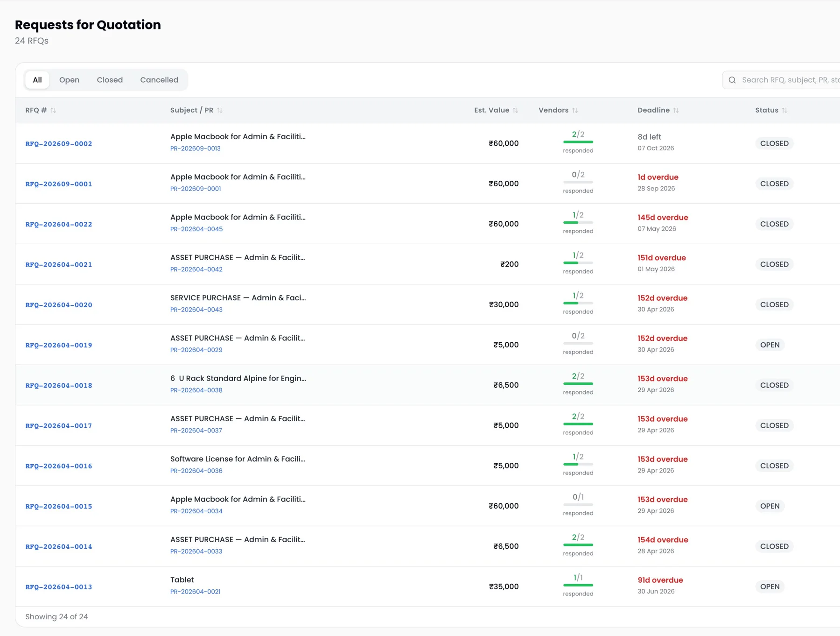The width and height of the screenshot is (840, 636).
Task: Sort by Vendors column icon
Action: point(575,110)
